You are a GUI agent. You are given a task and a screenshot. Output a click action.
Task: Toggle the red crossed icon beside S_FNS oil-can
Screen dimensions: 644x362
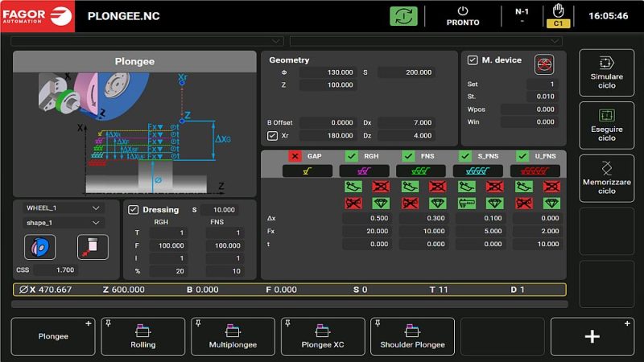coord(494,187)
